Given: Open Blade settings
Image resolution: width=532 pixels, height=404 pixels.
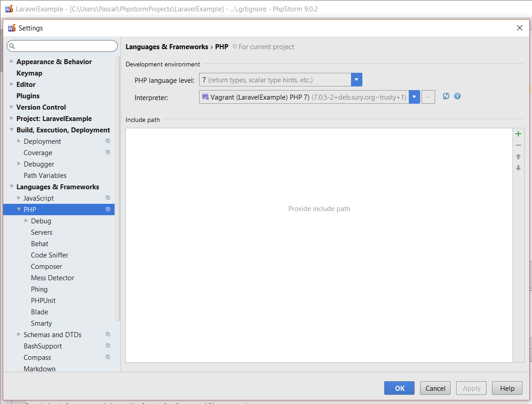Looking at the screenshot, I should 40,312.
